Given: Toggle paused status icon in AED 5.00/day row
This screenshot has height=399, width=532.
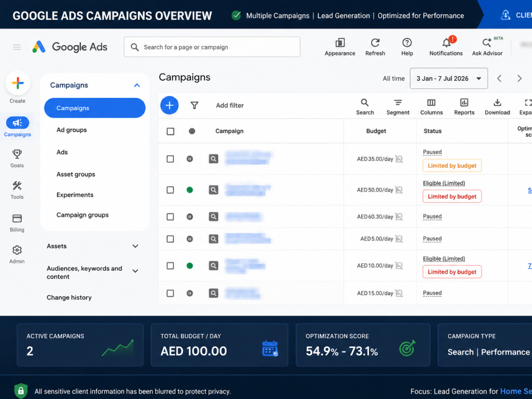Looking at the screenshot, I should tap(190, 239).
